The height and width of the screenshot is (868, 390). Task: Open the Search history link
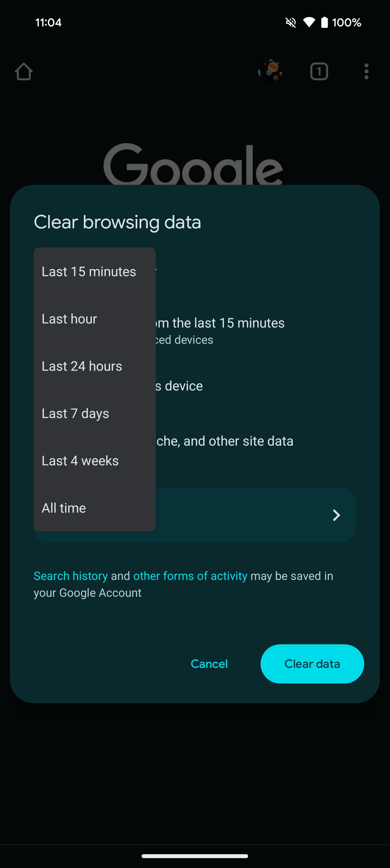(70, 576)
